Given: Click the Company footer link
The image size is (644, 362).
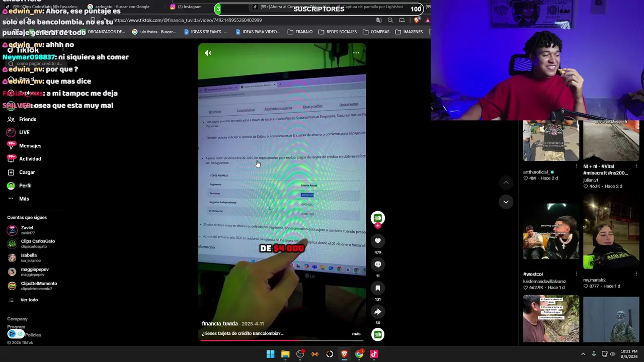Looking at the screenshot, I should (x=17, y=319).
